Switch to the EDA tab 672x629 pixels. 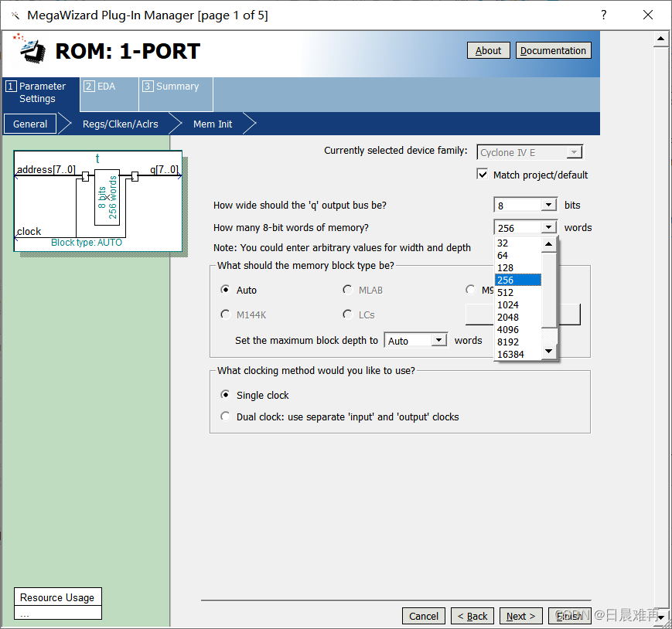click(x=109, y=93)
